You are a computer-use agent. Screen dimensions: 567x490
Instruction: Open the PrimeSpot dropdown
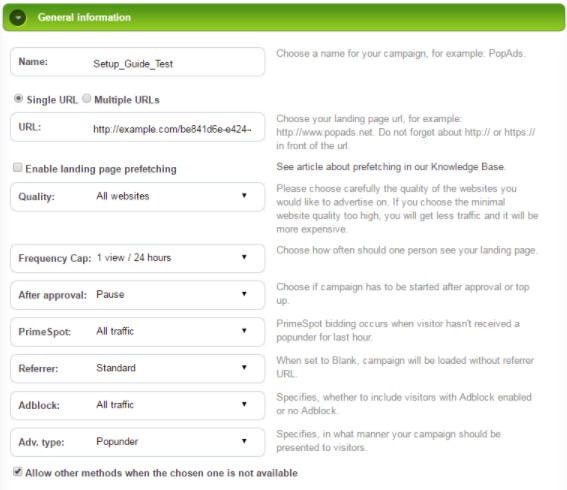pos(137,332)
